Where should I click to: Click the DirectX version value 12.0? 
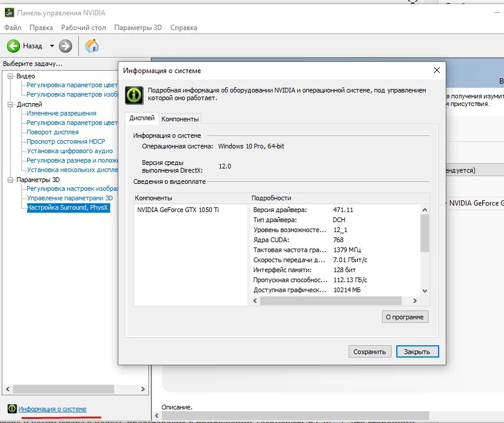coord(225,166)
